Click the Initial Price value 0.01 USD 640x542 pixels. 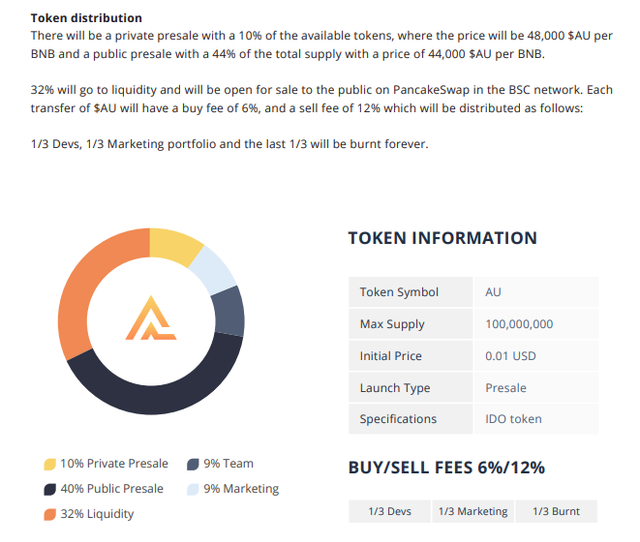(511, 356)
